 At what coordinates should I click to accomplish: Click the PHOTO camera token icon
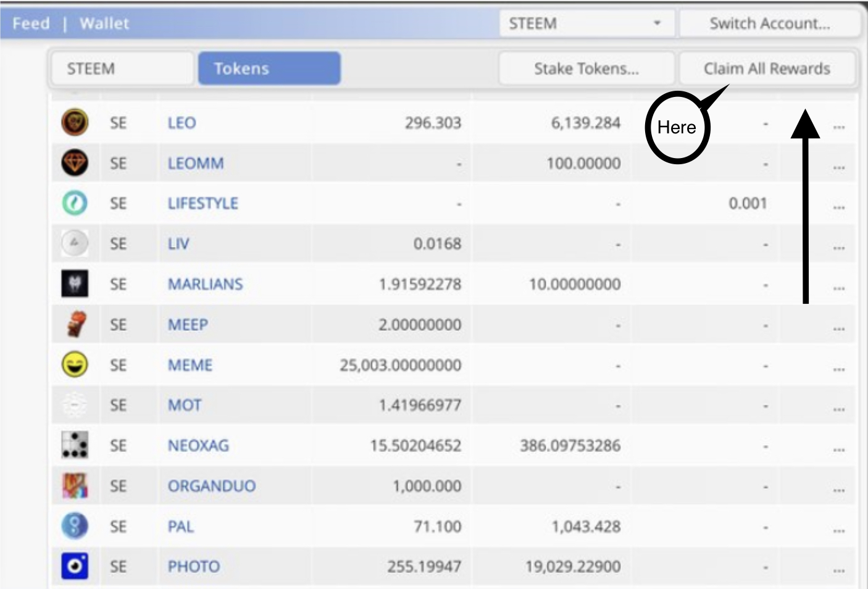[x=75, y=566]
